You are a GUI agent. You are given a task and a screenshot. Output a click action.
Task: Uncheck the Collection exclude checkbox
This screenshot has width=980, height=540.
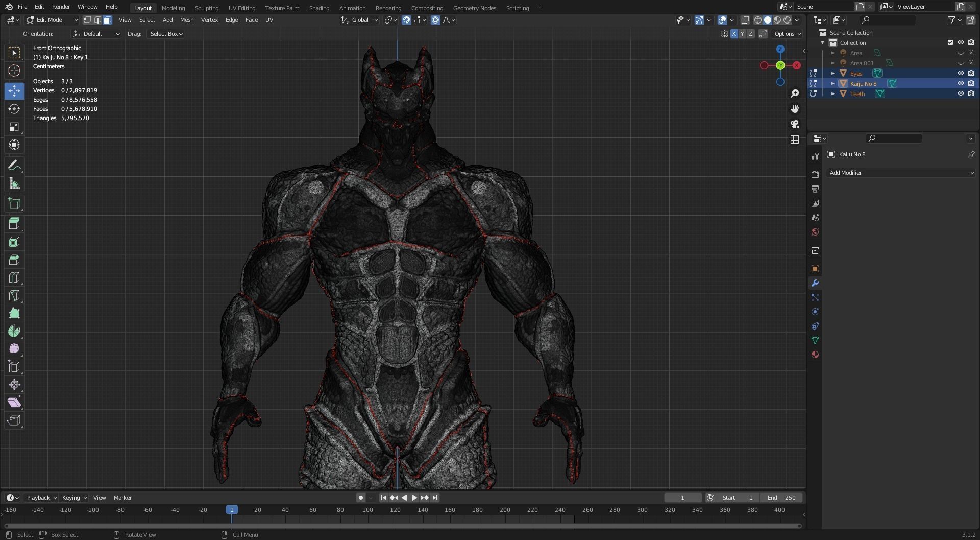click(950, 42)
